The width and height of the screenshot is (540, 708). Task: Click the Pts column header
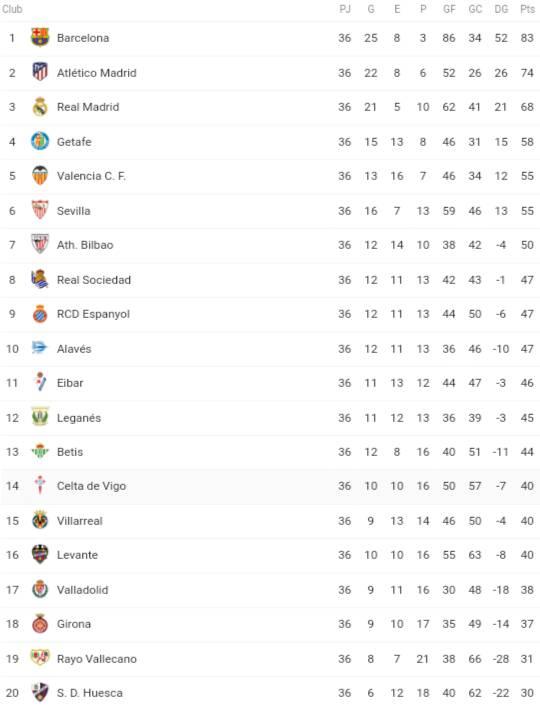527,9
